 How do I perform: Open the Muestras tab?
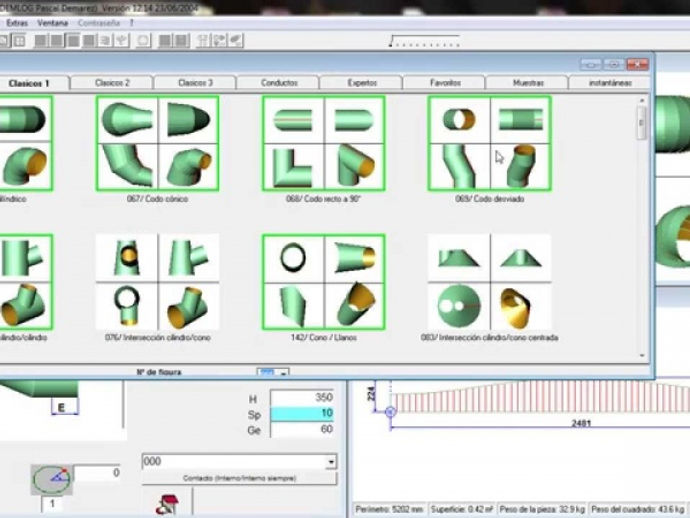[x=528, y=83]
